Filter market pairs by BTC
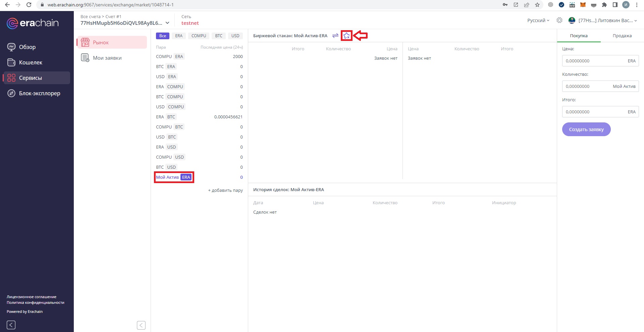 (x=219, y=36)
